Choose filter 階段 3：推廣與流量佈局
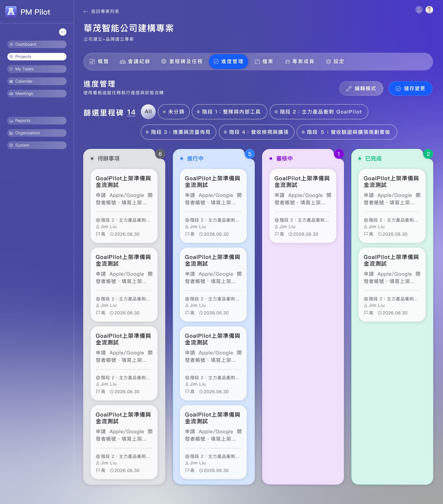Viewport: 443px width, 504px height. point(178,132)
